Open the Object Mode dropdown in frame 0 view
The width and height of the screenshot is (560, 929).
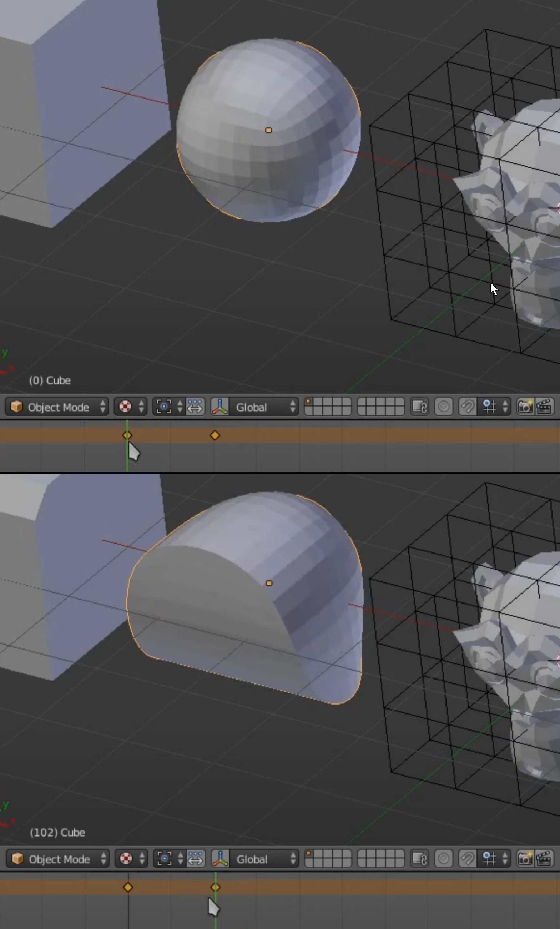coord(57,407)
